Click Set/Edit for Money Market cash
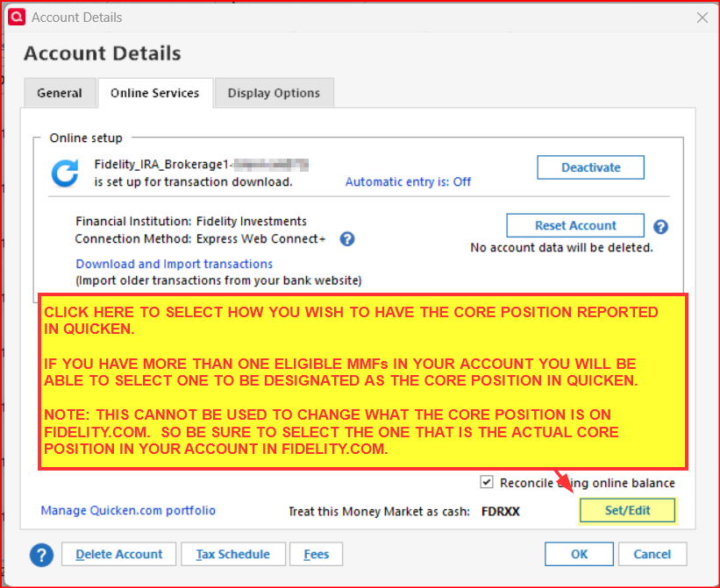This screenshot has height=588, width=720. click(x=627, y=511)
